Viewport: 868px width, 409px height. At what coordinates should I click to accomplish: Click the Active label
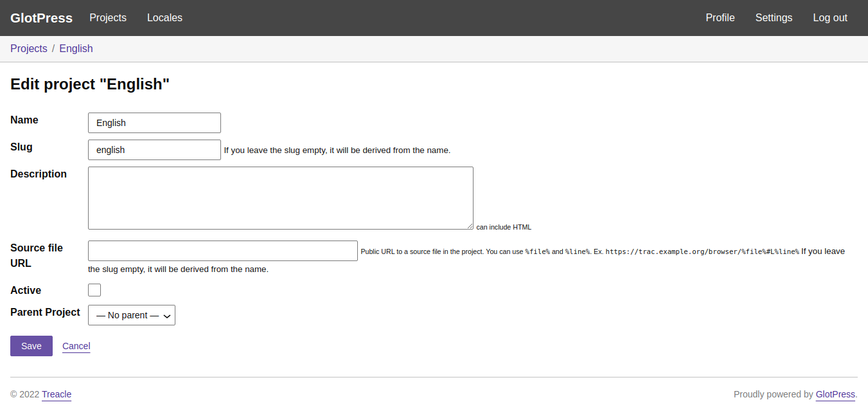(26, 290)
